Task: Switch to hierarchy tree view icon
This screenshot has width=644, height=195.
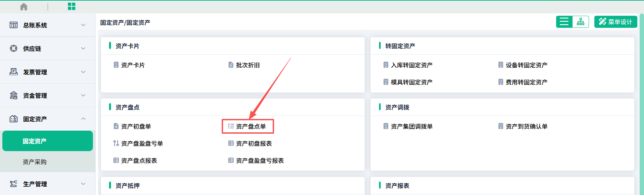Action: point(581,22)
